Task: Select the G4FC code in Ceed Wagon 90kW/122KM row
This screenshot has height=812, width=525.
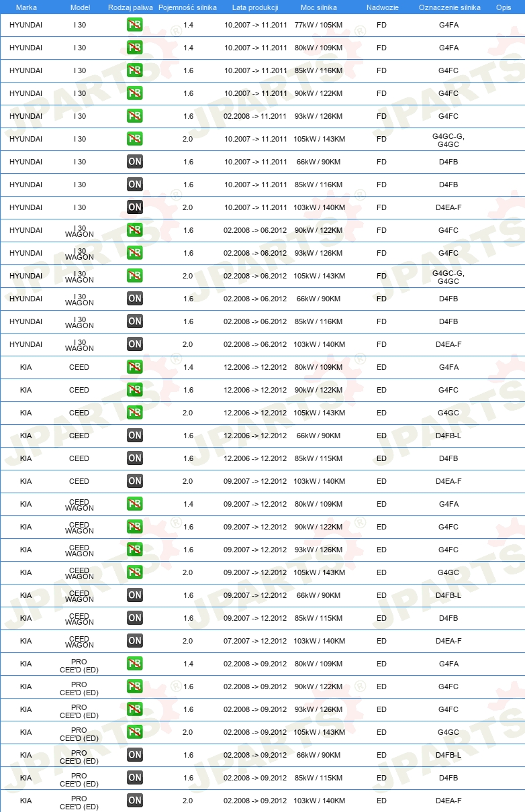Action: click(x=448, y=527)
